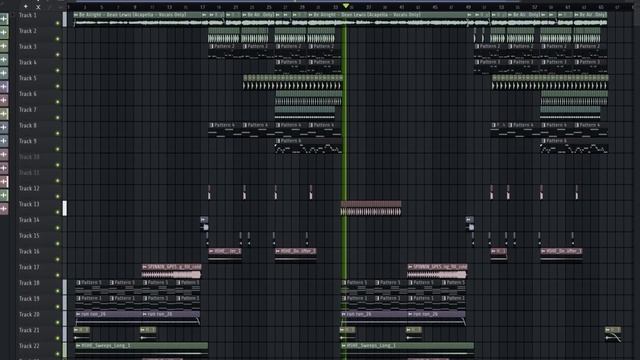Toggle the mute dot for Track 3

(x=58, y=55)
